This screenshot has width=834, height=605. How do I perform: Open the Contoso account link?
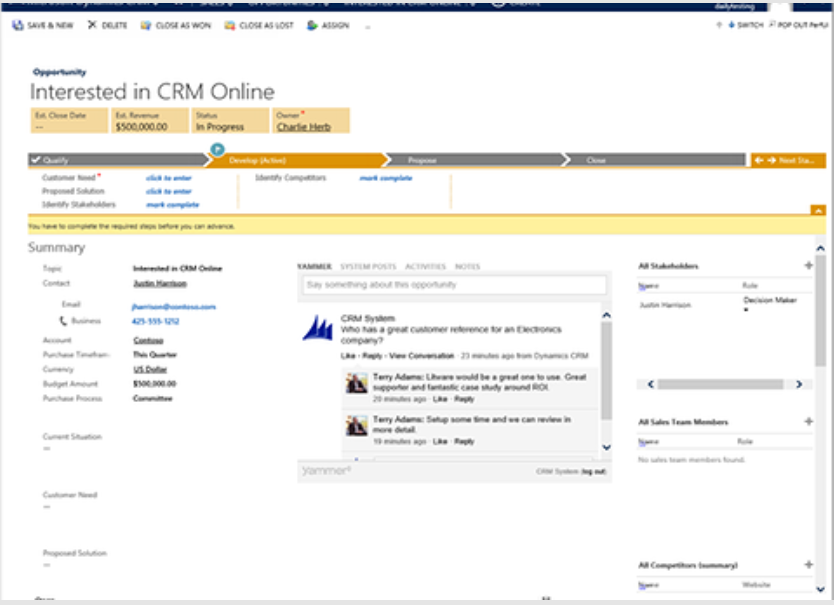[x=148, y=340]
